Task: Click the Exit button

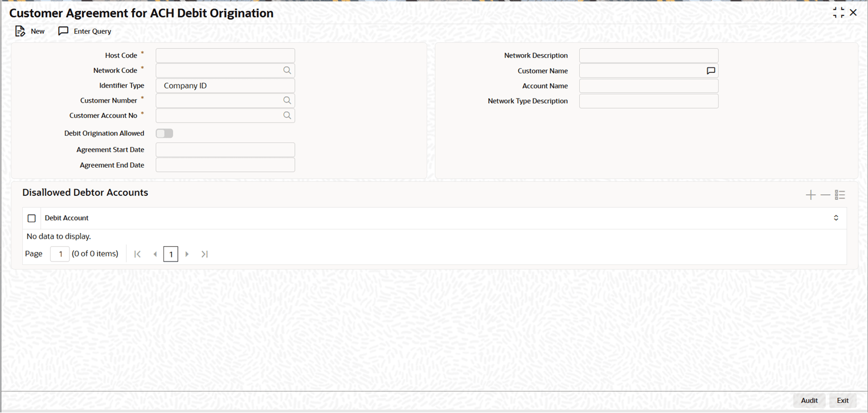Action: coord(843,400)
